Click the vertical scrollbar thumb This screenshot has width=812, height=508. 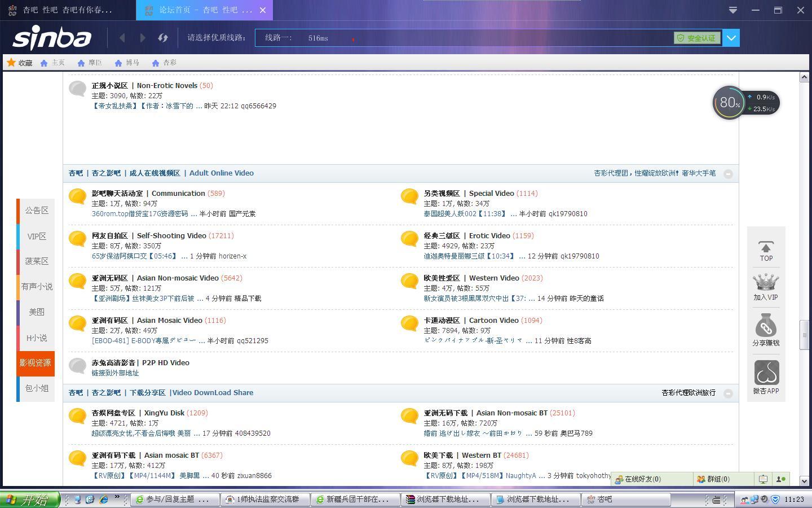(804, 335)
